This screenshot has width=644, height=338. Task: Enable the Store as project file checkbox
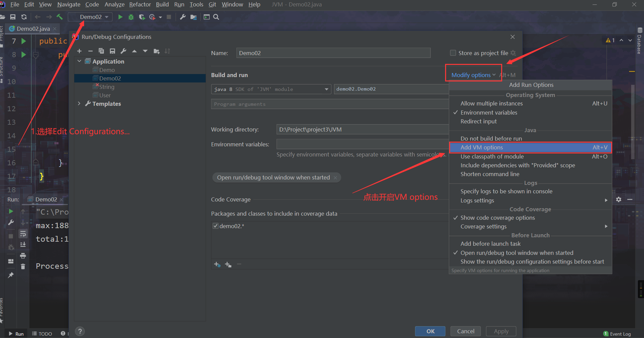[453, 53]
